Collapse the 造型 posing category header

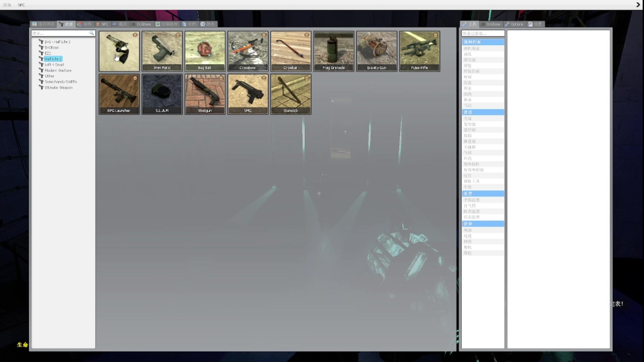(x=483, y=193)
